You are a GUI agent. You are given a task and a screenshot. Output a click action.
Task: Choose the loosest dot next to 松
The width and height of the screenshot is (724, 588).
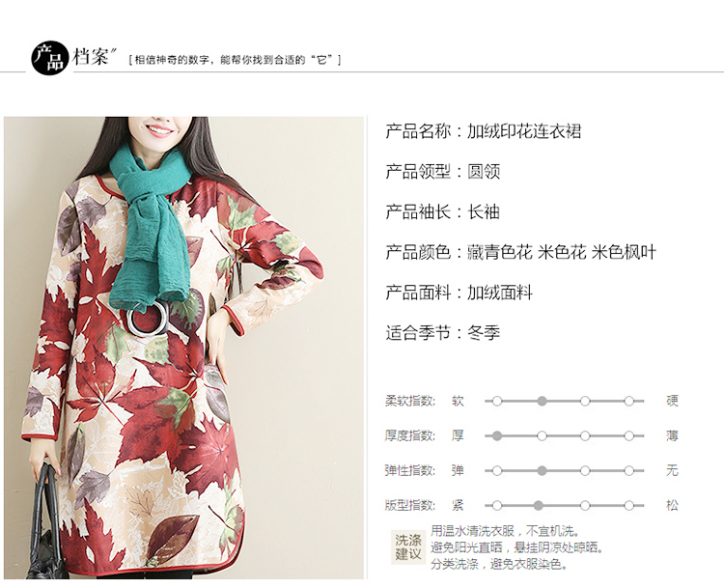[628, 505]
